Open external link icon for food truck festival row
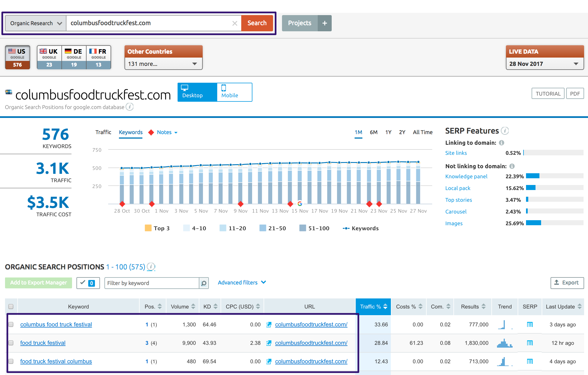Screen dimensions: 588x375 (x=269, y=343)
